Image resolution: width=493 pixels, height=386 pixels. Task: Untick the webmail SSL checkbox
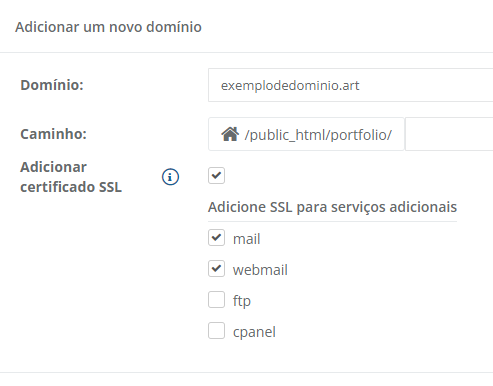pos(216,269)
